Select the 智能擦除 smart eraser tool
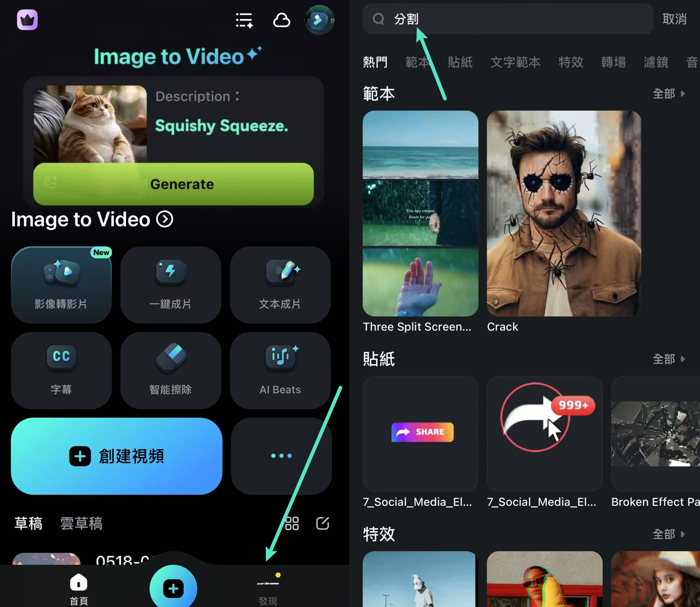 170,370
